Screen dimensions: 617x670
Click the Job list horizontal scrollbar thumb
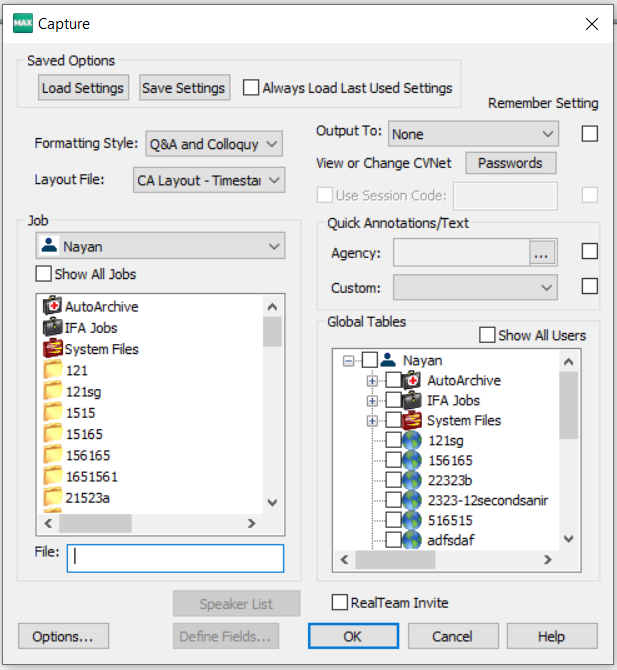[95, 523]
